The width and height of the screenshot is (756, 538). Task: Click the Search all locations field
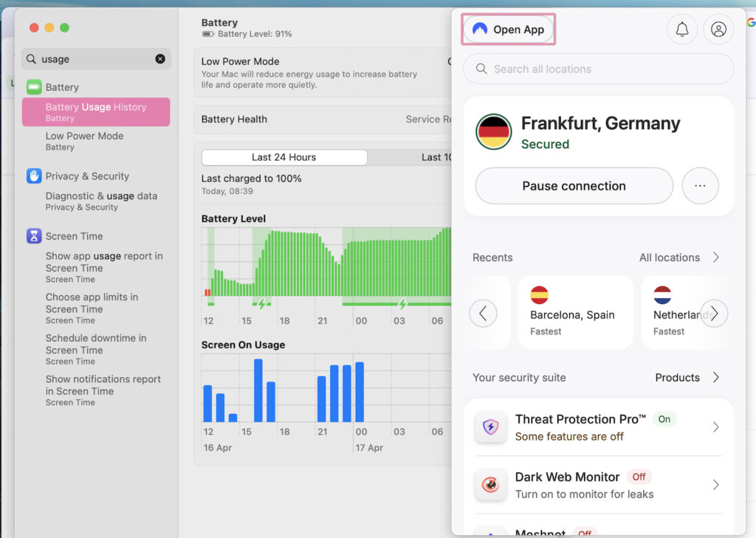pos(598,69)
